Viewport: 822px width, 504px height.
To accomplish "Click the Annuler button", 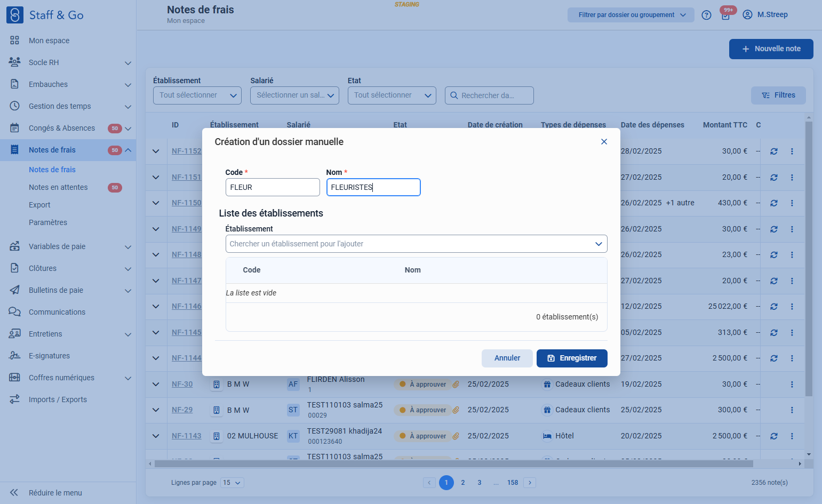I will 507,358.
